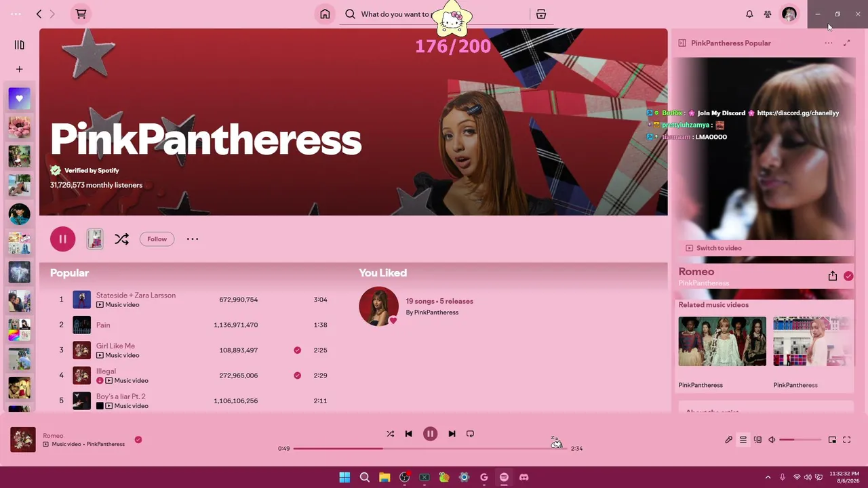868x488 pixels.
Task: Open the track Illegal
Action: [106, 371]
